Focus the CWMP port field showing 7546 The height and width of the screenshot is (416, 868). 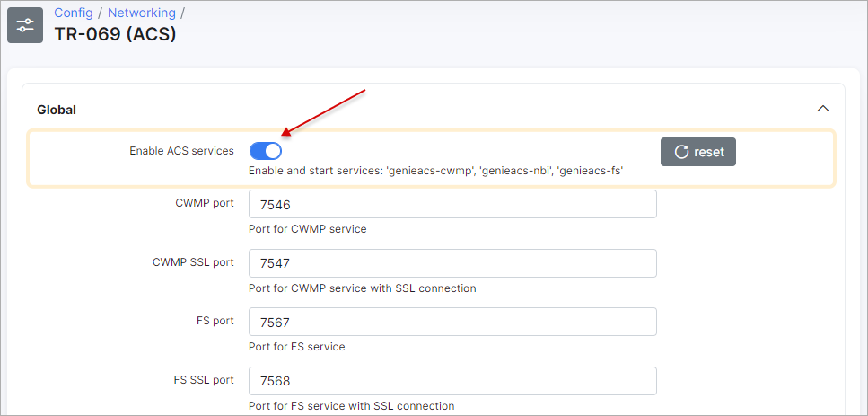click(x=452, y=204)
